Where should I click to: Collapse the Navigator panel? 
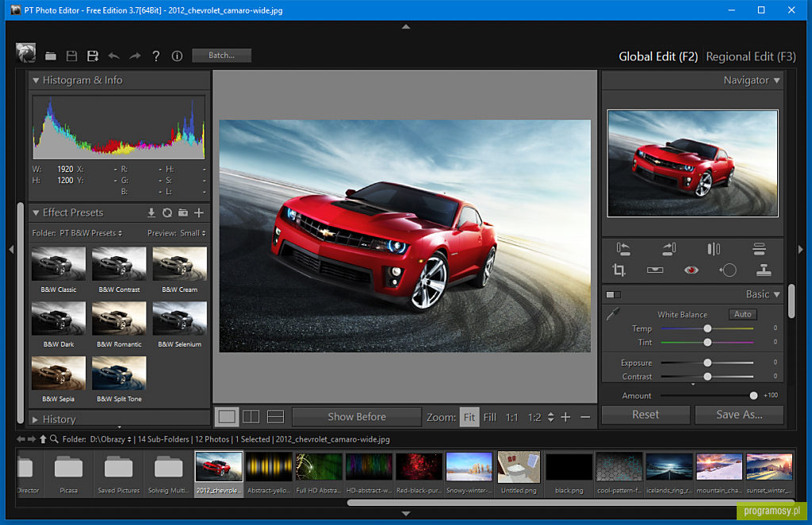(776, 80)
